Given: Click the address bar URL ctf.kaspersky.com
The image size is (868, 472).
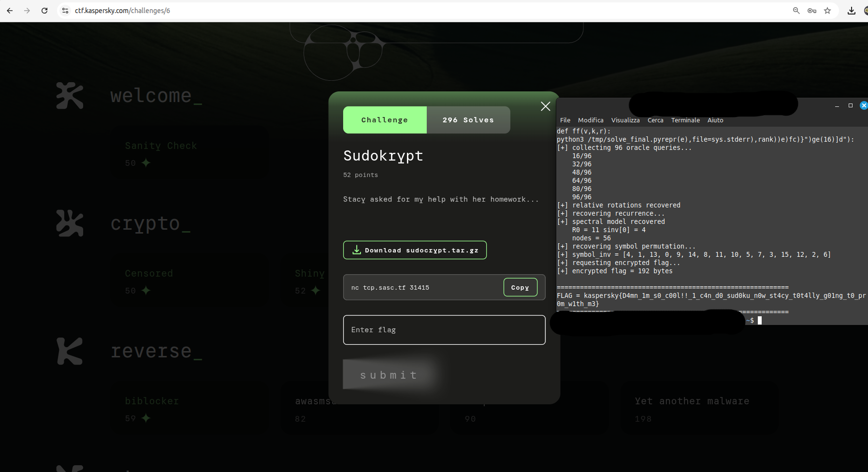Looking at the screenshot, I should [x=122, y=11].
